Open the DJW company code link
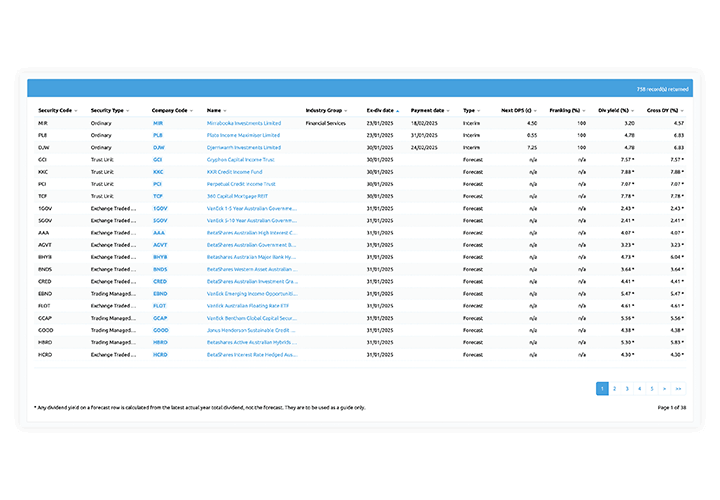Viewport: 720px width, 500px height. click(158, 148)
